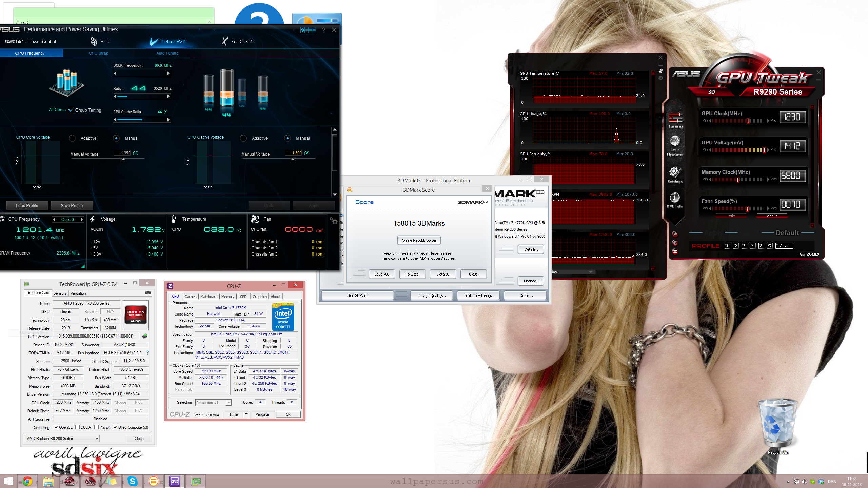Toggle Group Tuning checkbox
Screen dimensions: 868x488
(x=71, y=110)
